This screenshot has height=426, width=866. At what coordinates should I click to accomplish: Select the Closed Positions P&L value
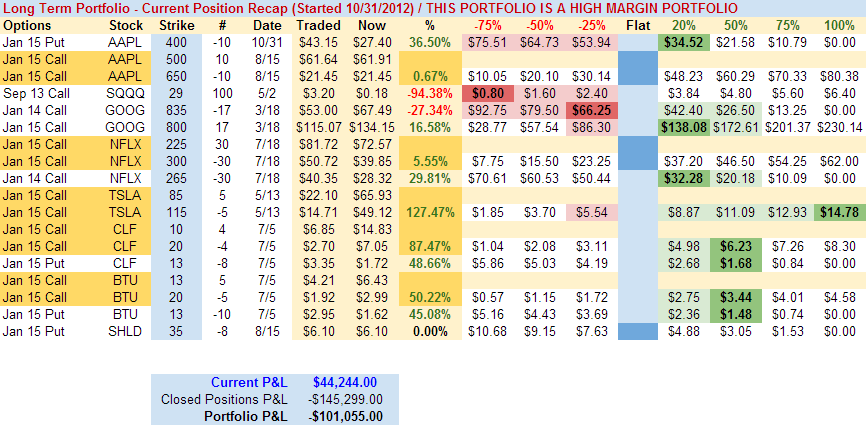pyautogui.click(x=345, y=399)
